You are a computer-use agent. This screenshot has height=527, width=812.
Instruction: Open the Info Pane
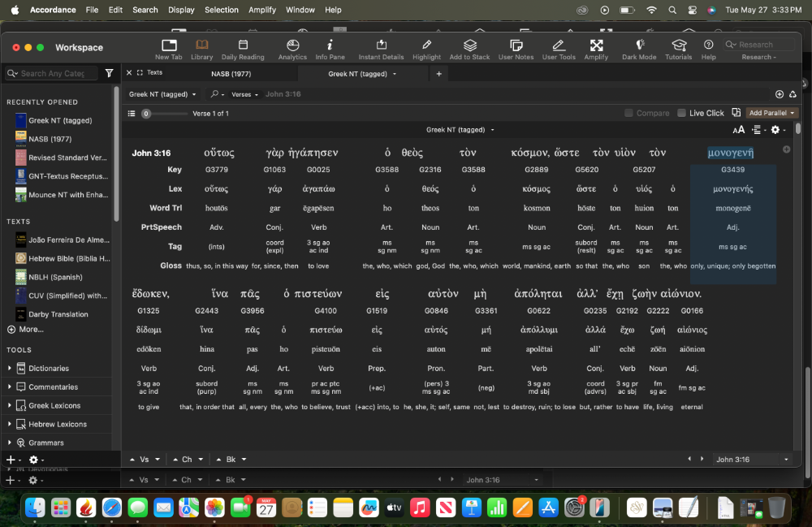330,50
